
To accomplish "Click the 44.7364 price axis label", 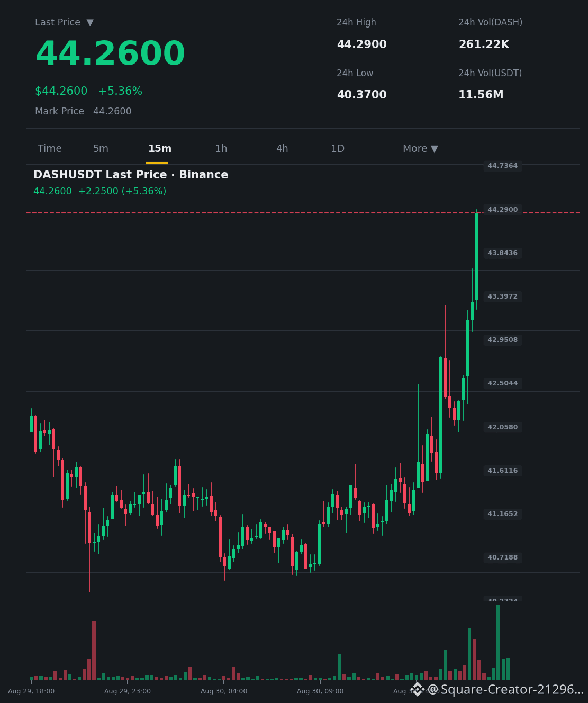I will pyautogui.click(x=503, y=166).
